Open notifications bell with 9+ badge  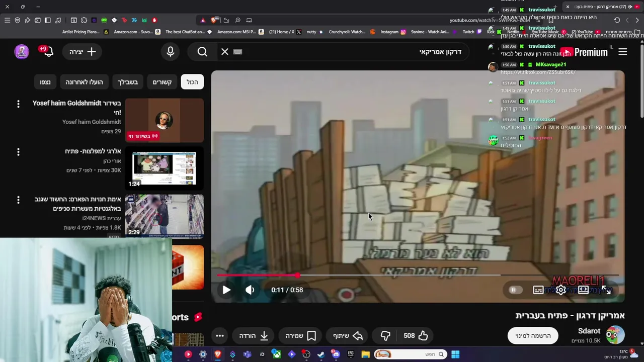tap(48, 52)
